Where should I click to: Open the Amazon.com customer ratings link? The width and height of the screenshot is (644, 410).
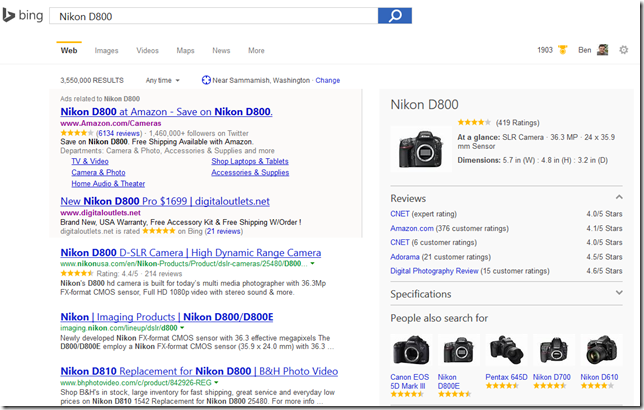[412, 228]
